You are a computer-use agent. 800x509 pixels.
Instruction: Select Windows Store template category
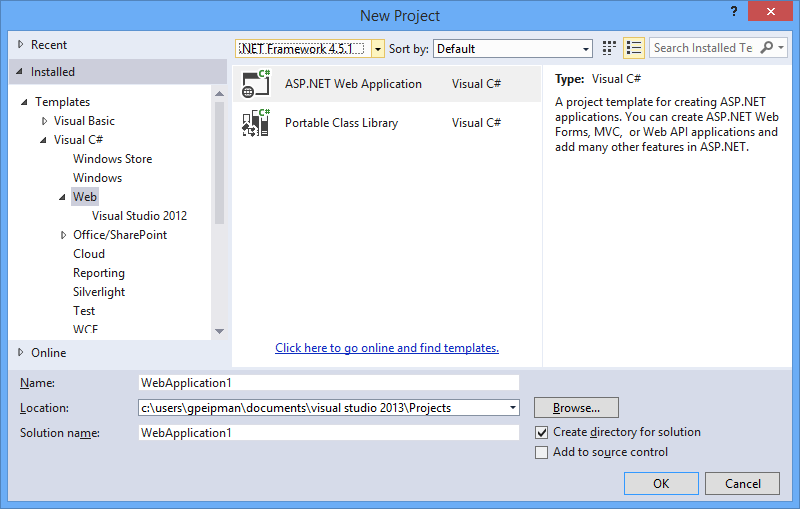tap(113, 159)
